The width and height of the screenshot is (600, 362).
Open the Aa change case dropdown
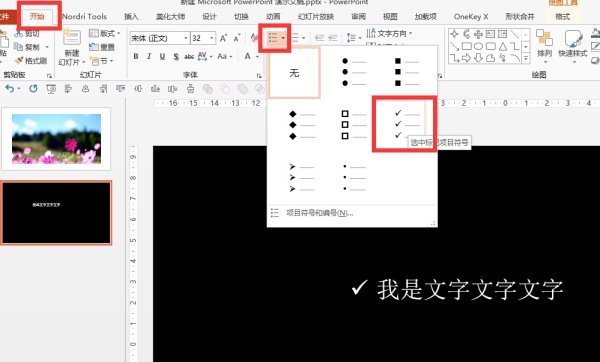224,56
